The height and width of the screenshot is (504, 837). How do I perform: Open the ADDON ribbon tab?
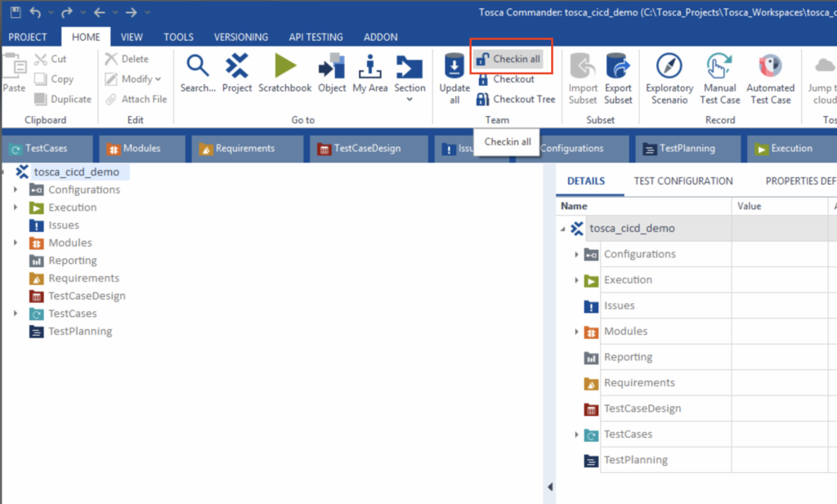tap(381, 37)
